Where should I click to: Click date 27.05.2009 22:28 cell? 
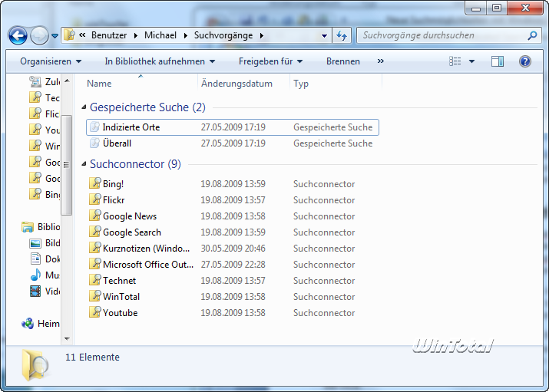tap(233, 265)
